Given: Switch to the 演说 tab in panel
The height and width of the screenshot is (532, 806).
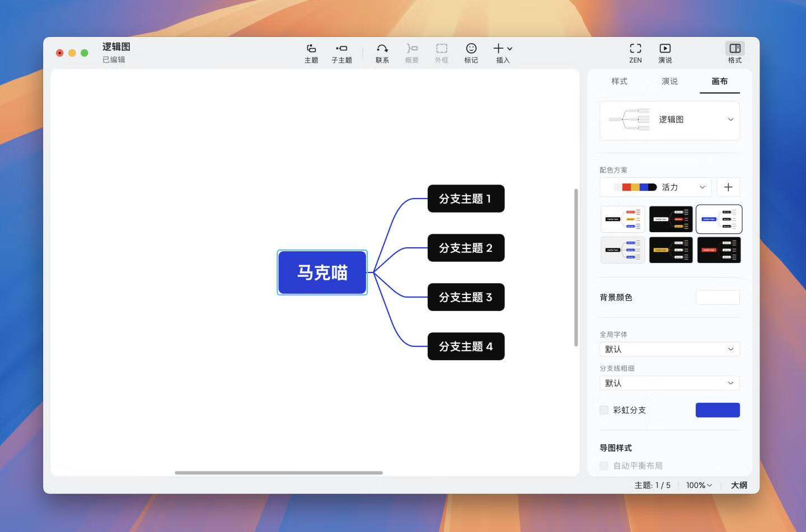Looking at the screenshot, I should tap(669, 81).
